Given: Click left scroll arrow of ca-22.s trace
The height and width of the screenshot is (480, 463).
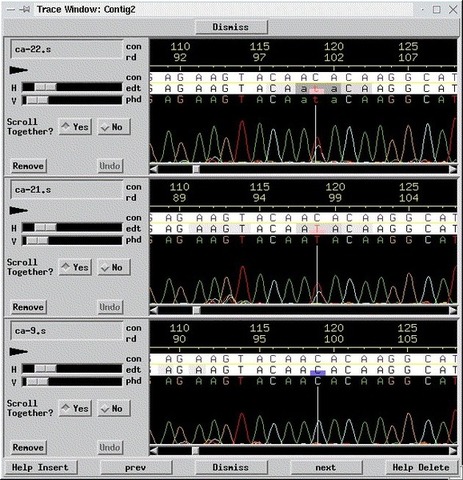Looking at the screenshot, I should [154, 169].
